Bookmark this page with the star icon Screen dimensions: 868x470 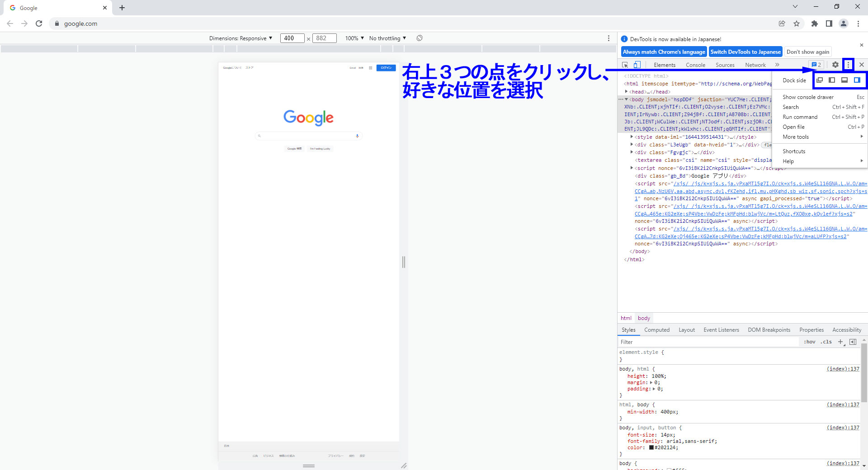coord(797,23)
